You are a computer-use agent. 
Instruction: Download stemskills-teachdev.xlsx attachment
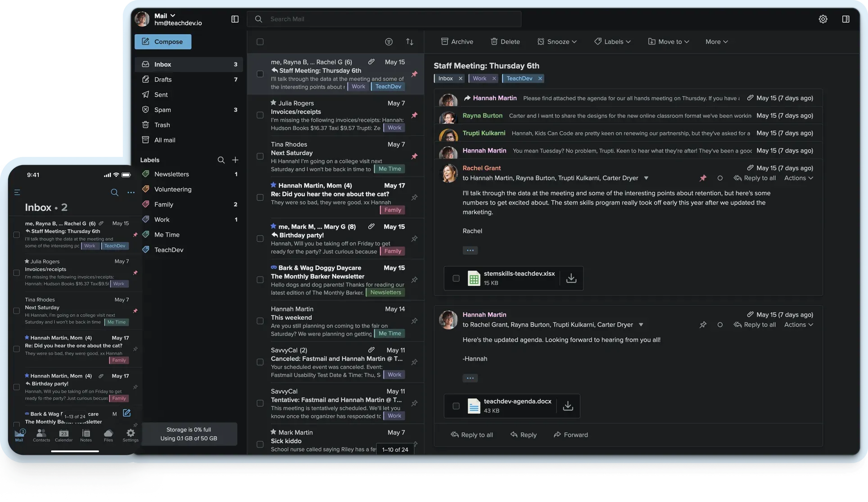click(x=571, y=278)
